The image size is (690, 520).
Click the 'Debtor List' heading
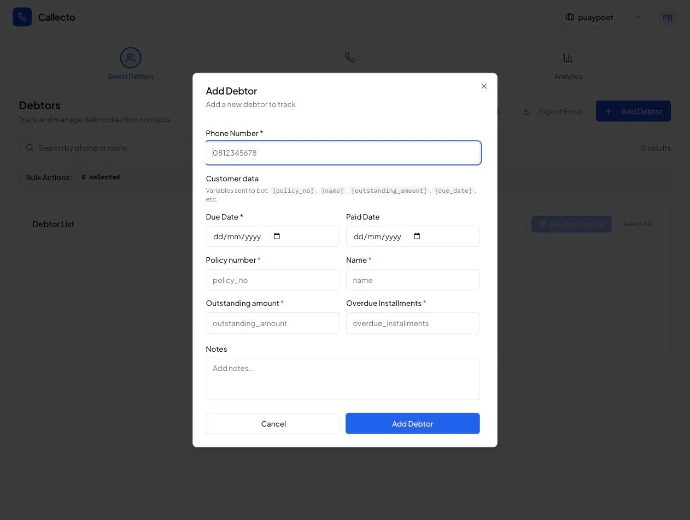pyautogui.click(x=53, y=224)
